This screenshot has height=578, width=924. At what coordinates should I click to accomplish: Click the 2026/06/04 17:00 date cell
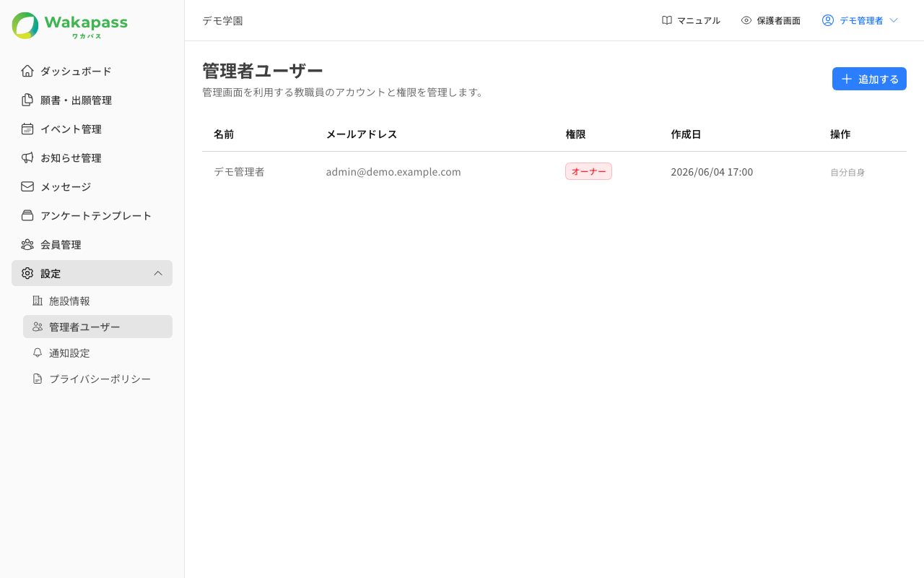pos(712,172)
